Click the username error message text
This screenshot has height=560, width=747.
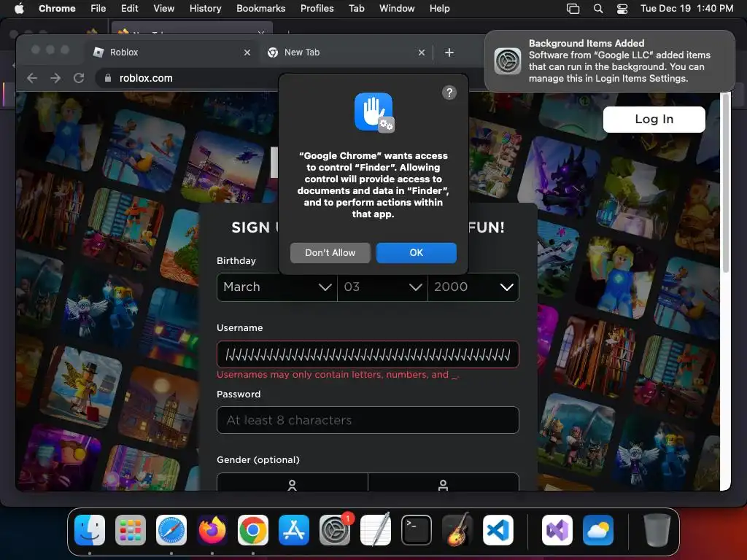[338, 375]
